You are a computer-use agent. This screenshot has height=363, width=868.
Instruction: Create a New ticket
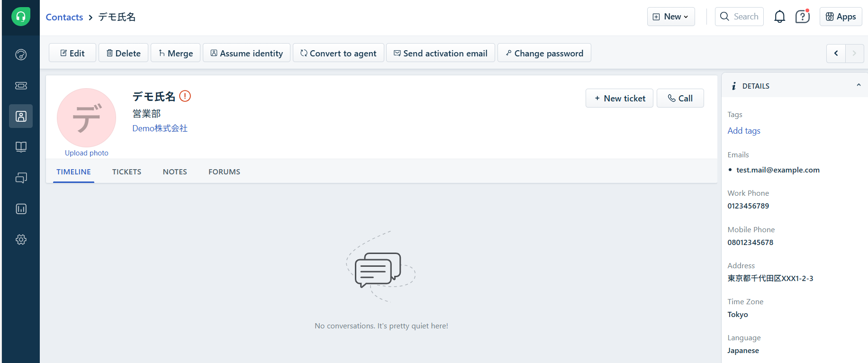tap(619, 98)
